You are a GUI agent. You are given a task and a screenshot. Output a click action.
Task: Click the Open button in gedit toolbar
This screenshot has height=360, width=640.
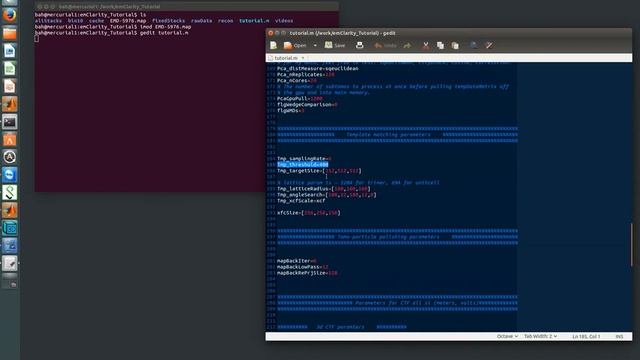point(295,45)
